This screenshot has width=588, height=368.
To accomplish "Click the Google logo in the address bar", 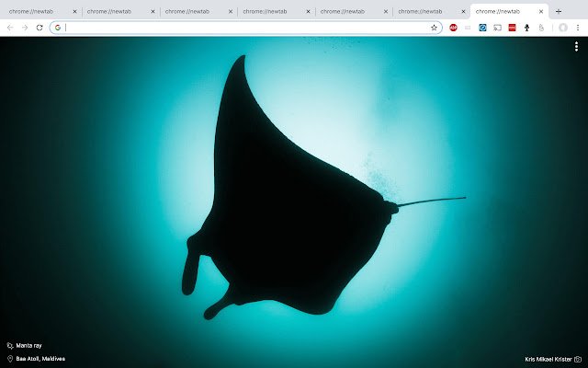I will point(58,28).
